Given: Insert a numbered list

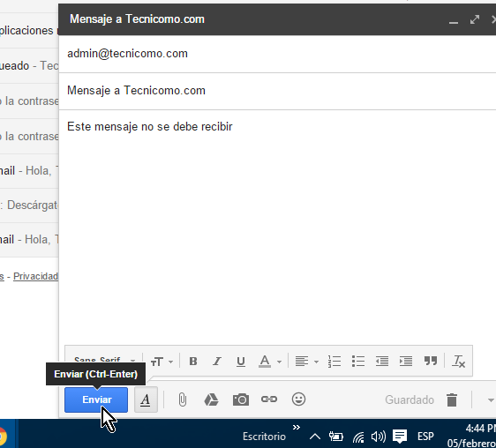Looking at the screenshot, I should tap(334, 362).
